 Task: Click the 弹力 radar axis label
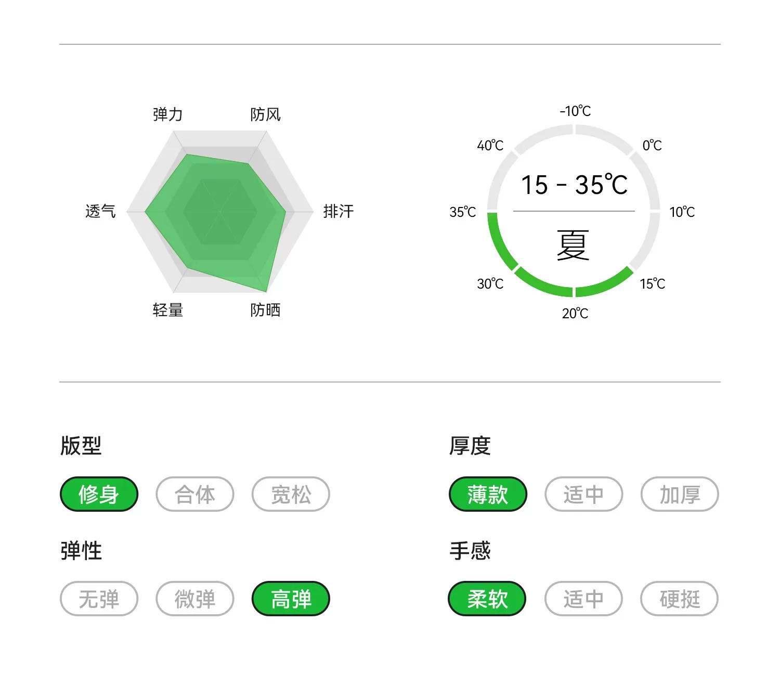point(167,114)
